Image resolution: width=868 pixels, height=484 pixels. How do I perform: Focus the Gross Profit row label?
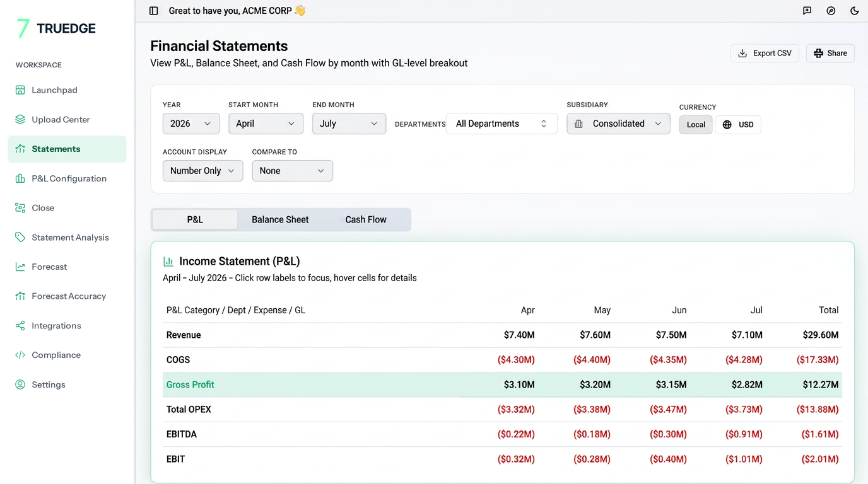coord(191,384)
